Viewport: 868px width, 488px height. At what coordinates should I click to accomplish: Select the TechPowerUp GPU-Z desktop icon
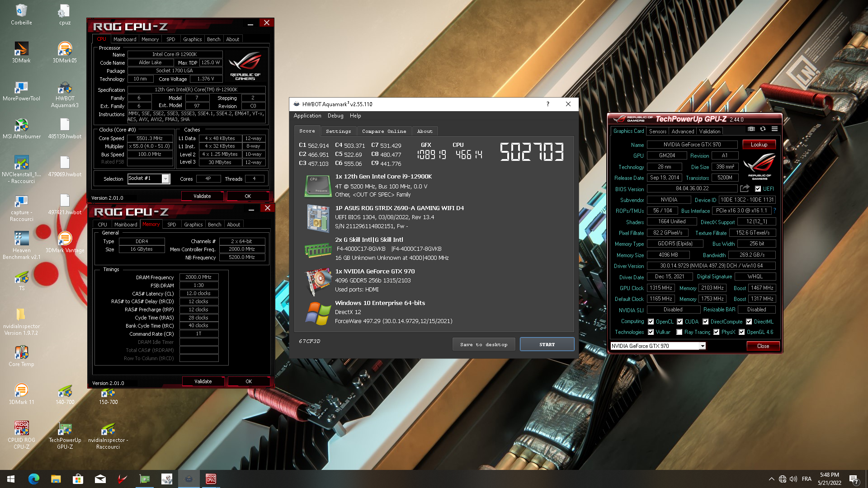point(65,435)
